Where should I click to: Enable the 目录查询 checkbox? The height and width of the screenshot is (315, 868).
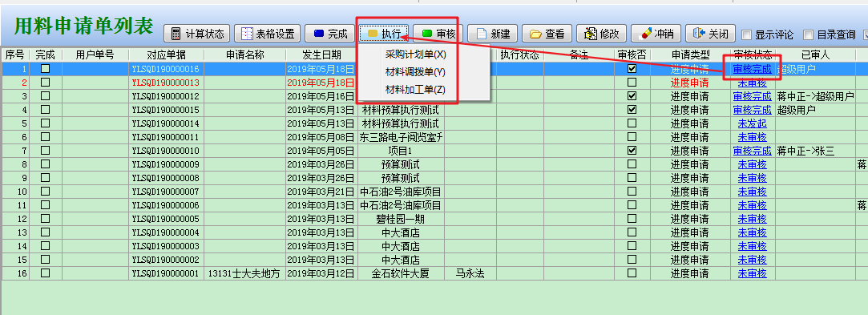[x=809, y=35]
